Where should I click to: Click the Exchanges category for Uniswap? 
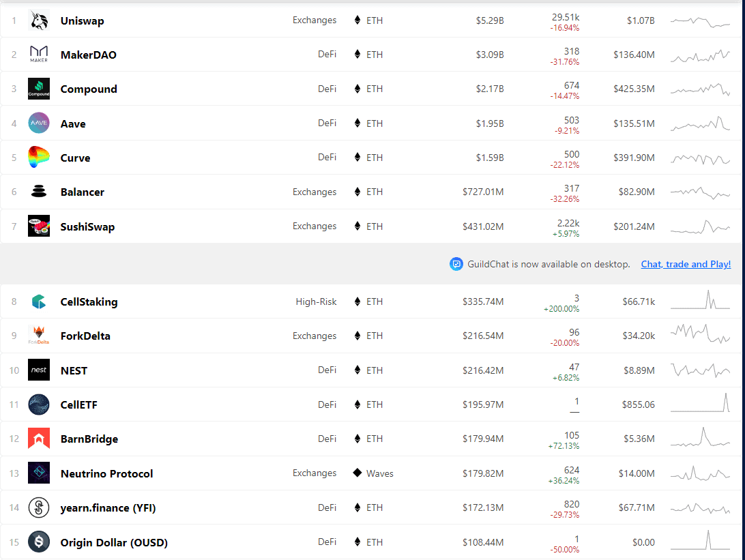[x=315, y=20]
